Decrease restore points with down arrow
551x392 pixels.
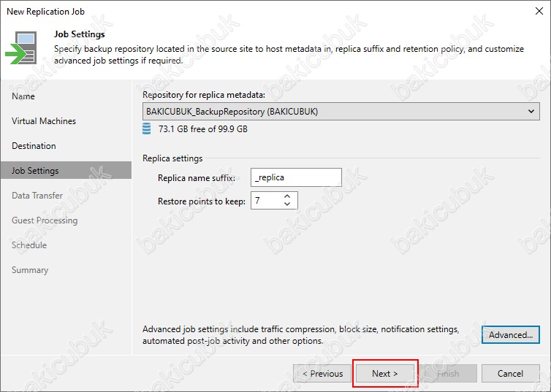(x=287, y=204)
